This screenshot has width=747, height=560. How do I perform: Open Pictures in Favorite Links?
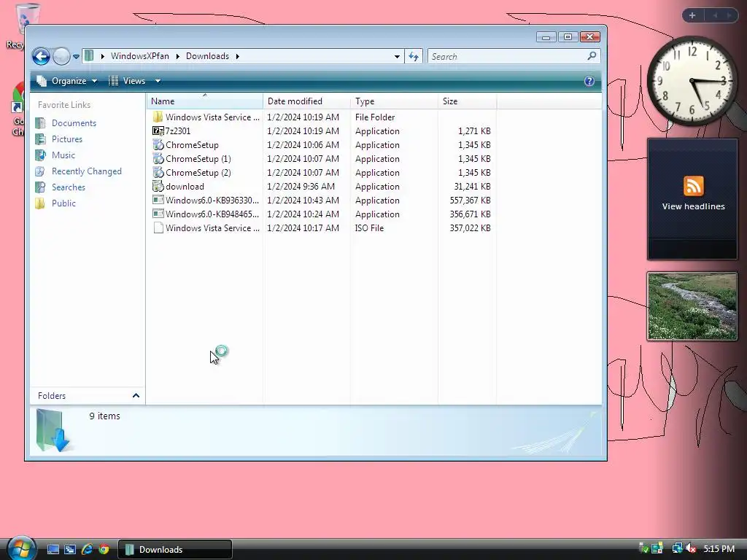(66, 139)
